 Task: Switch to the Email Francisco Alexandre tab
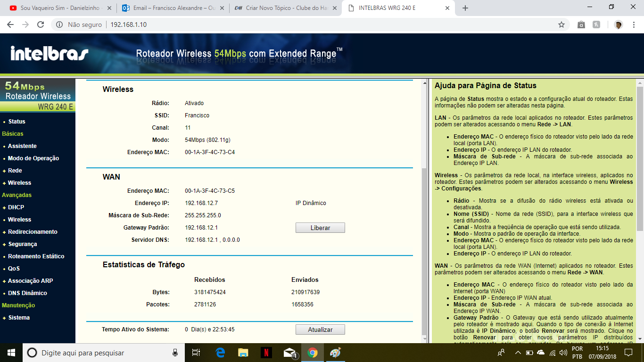(x=173, y=8)
